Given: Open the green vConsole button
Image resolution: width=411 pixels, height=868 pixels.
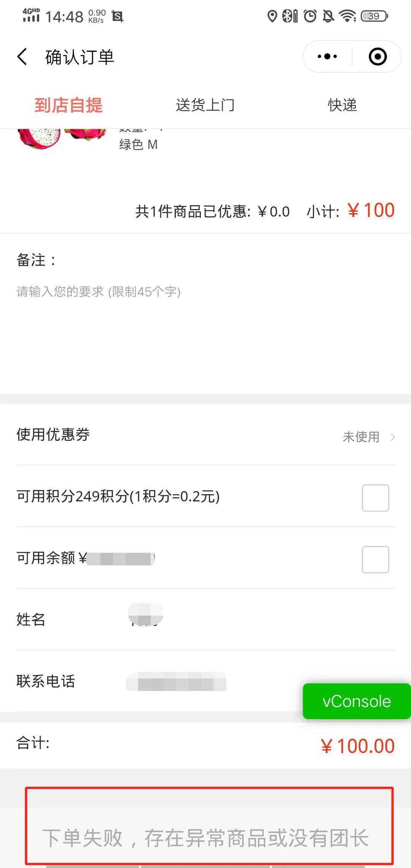Looking at the screenshot, I should coord(357,701).
